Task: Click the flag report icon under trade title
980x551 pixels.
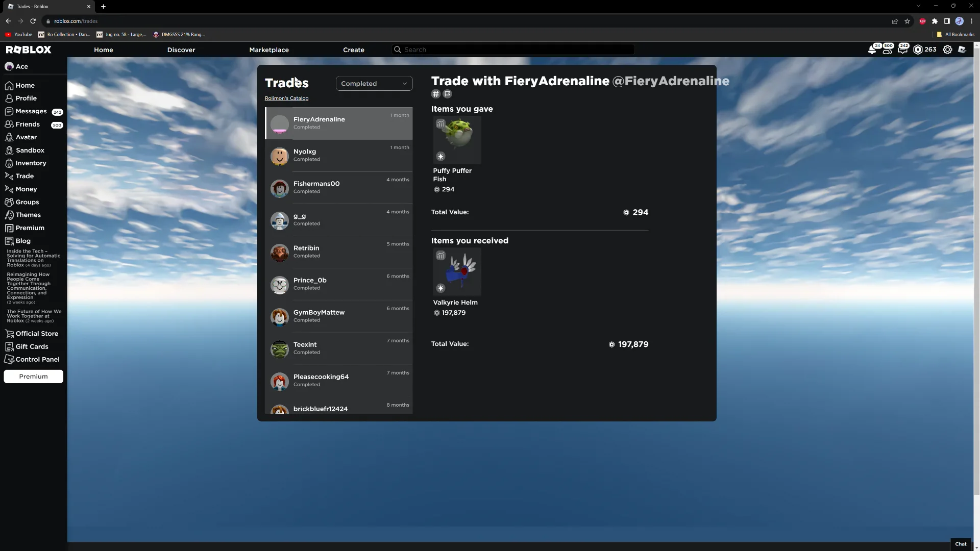Action: click(x=448, y=94)
